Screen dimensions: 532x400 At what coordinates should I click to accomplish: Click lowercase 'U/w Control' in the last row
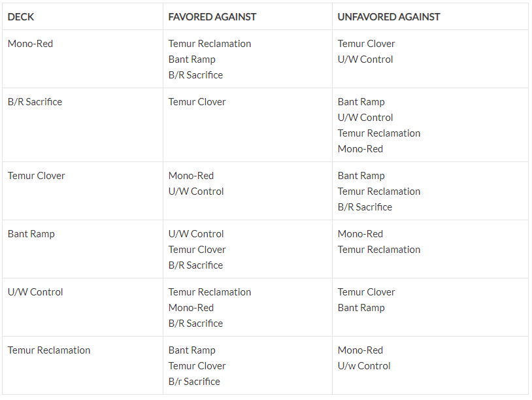pyautogui.click(x=364, y=366)
